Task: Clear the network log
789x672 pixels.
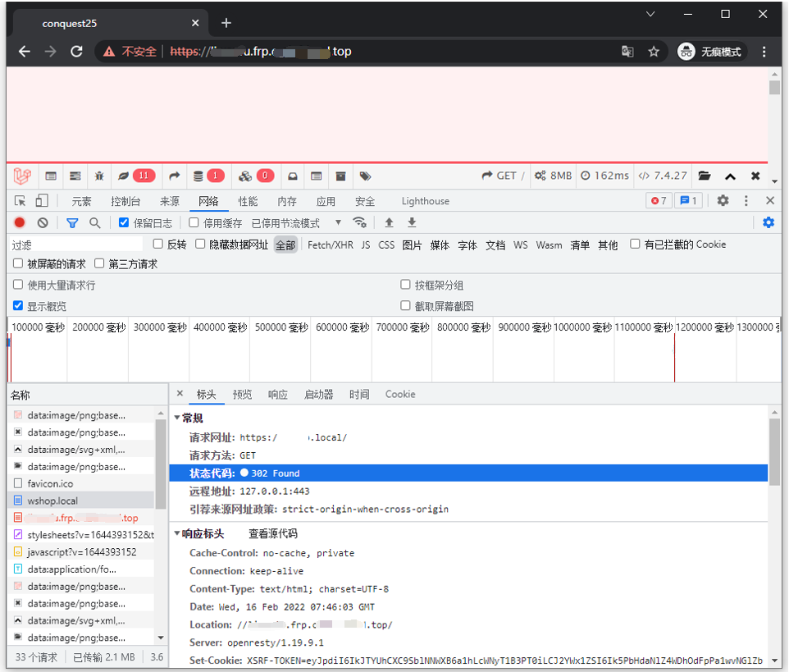Action: 43,222
